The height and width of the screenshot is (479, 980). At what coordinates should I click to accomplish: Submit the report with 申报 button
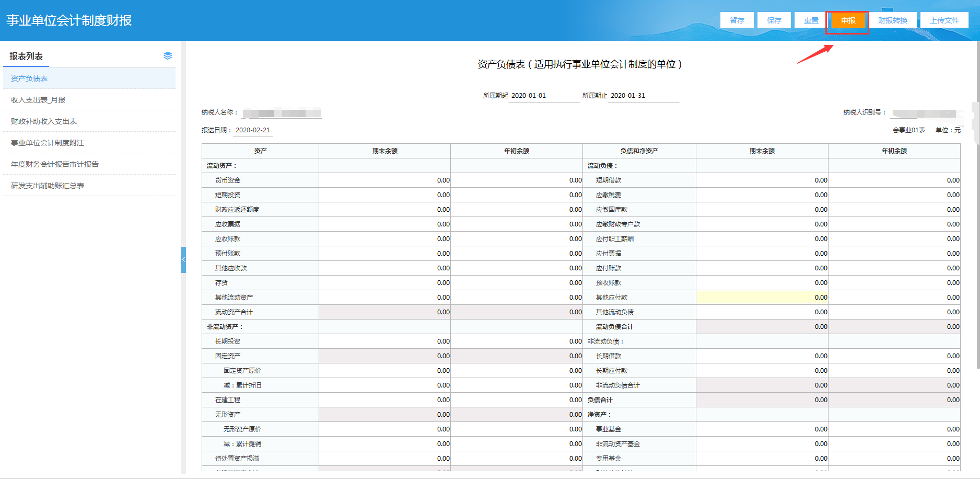(848, 20)
